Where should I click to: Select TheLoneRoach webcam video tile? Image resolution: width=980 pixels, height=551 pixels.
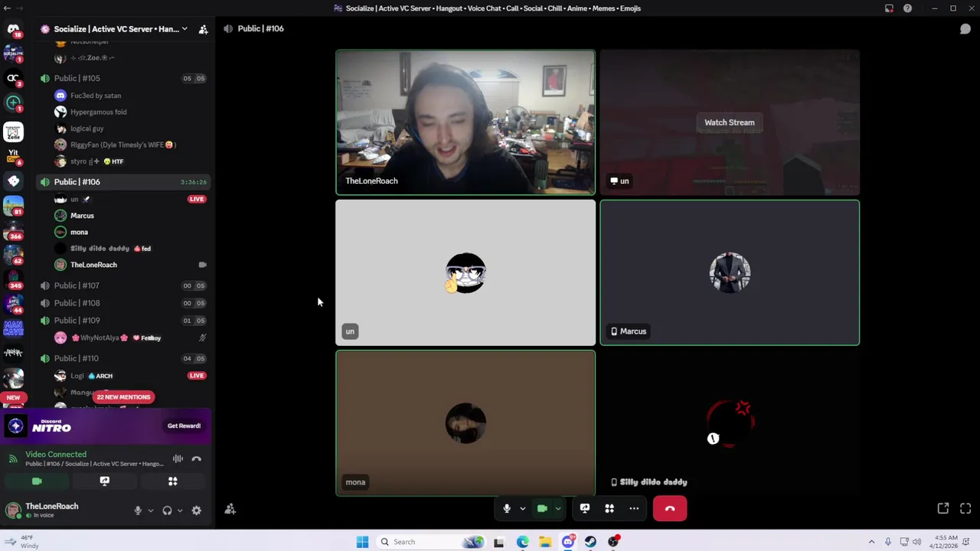coord(465,122)
